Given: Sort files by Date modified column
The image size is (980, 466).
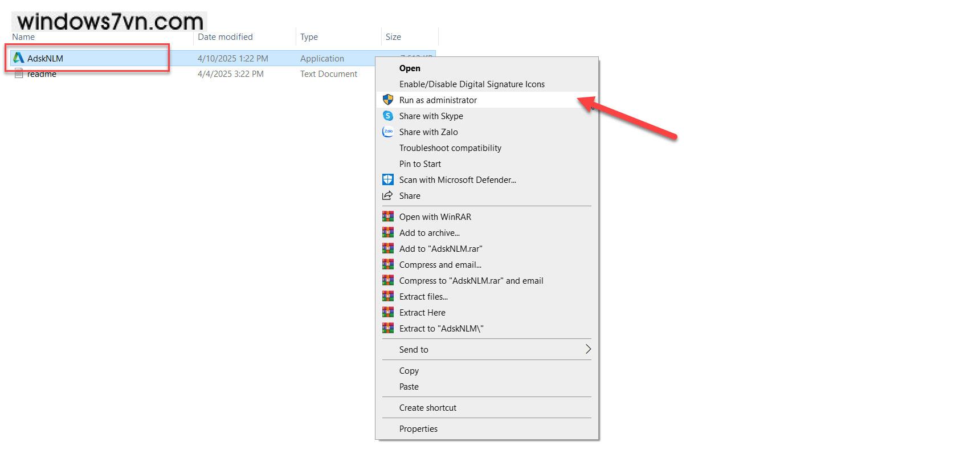Looking at the screenshot, I should tap(225, 37).
